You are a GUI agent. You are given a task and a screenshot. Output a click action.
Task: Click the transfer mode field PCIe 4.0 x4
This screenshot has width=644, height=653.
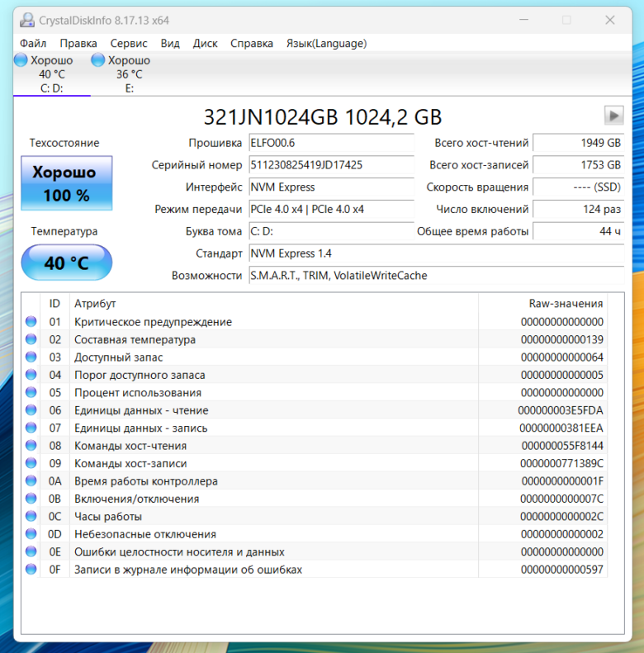pos(332,209)
